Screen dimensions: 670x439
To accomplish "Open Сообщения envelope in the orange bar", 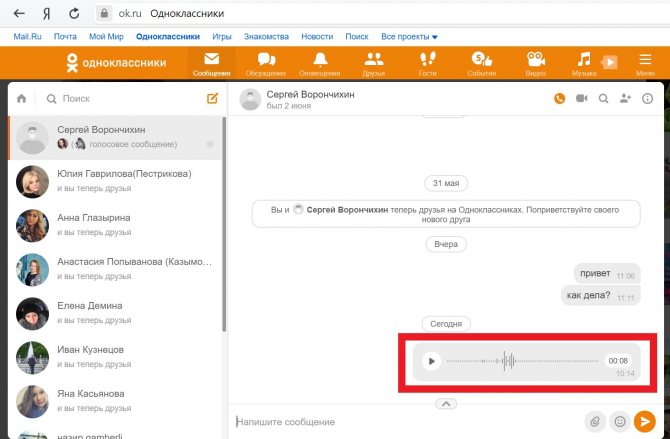I will coord(212,63).
